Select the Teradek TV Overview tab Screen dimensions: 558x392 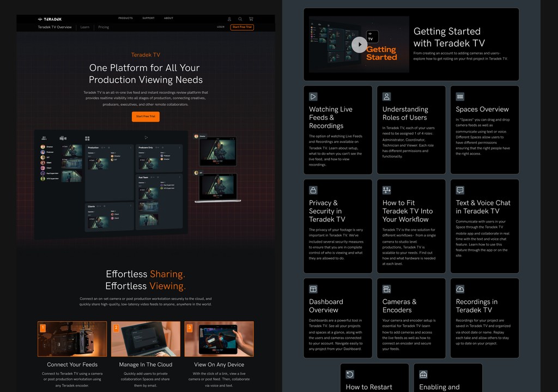55,27
